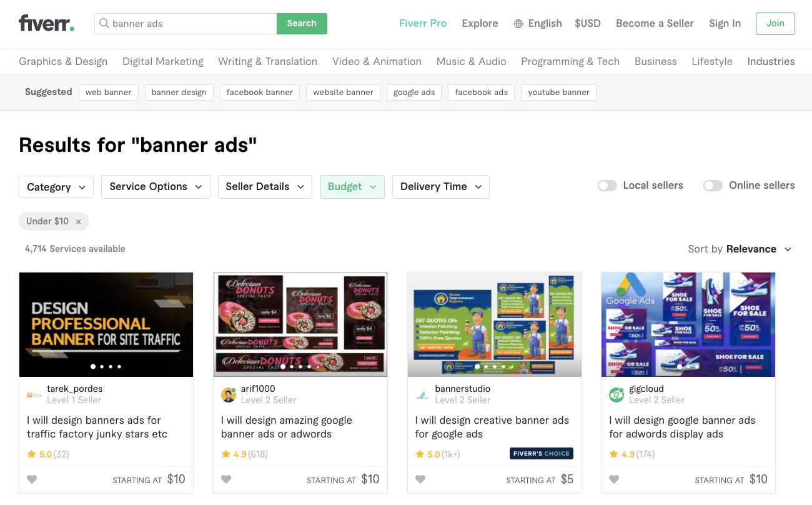Toggle Local sellers switch
Viewport: 812px width, 505px height.
[x=607, y=186]
